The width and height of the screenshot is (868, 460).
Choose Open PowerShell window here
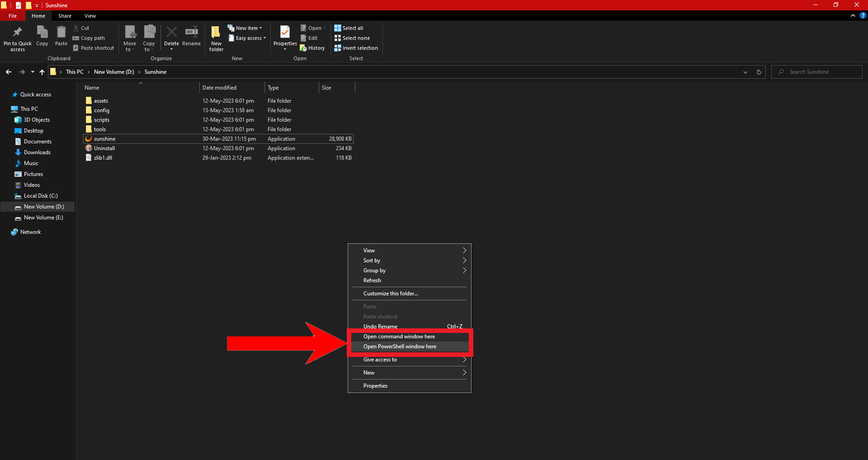pyautogui.click(x=410, y=346)
